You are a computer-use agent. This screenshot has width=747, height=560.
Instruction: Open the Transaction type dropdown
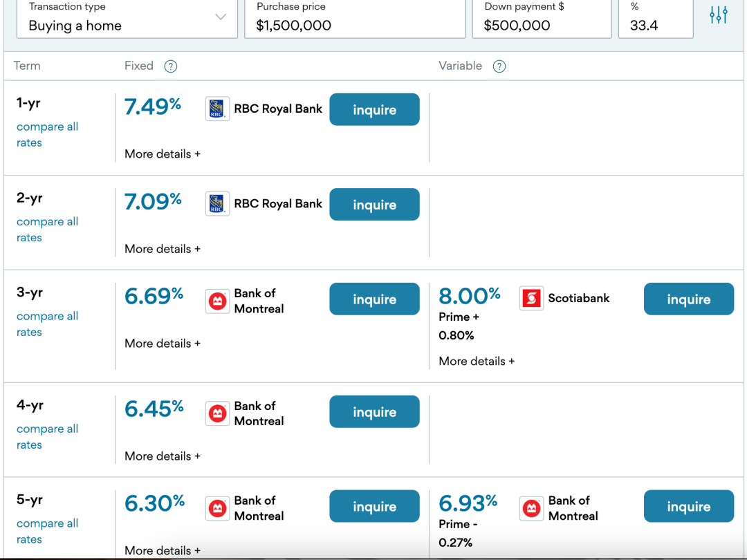[x=127, y=19]
